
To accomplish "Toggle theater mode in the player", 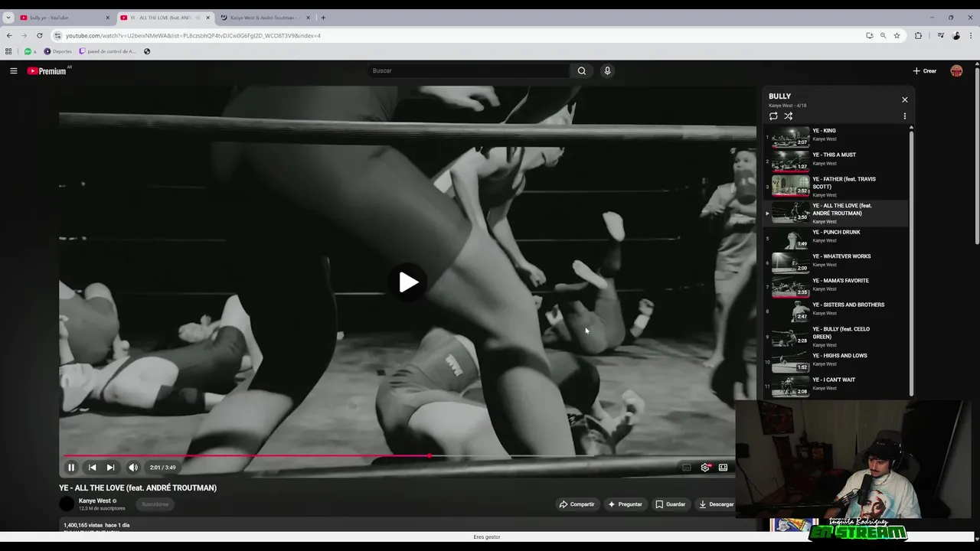I will 723,468.
